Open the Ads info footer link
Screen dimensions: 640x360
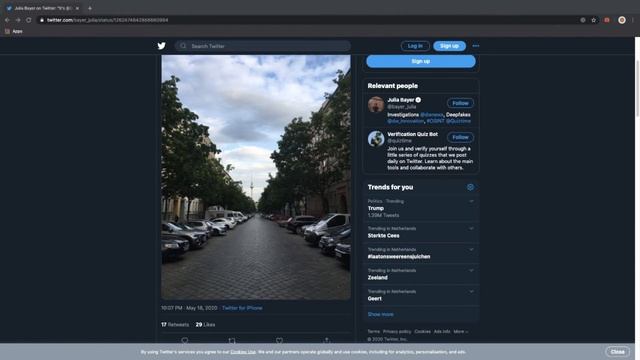point(442,331)
